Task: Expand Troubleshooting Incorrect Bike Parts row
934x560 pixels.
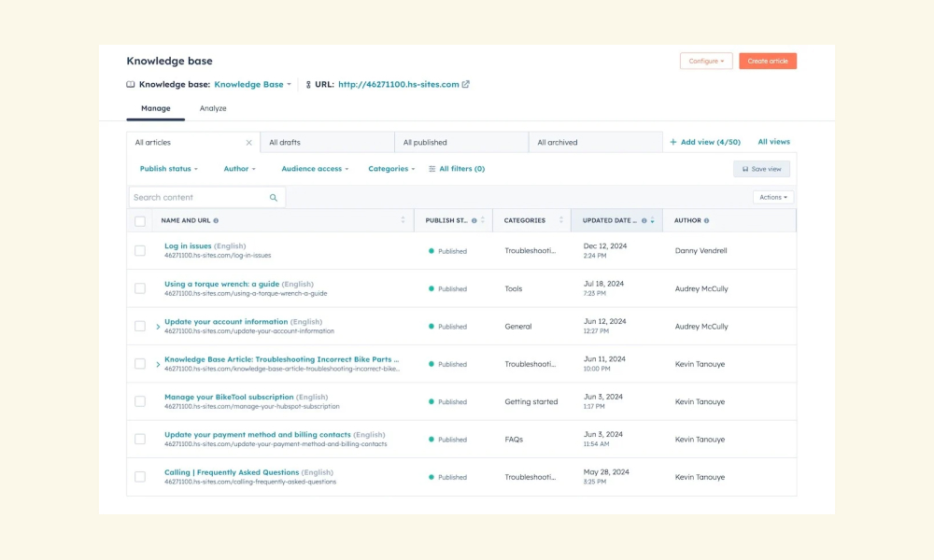Action: coord(158,364)
